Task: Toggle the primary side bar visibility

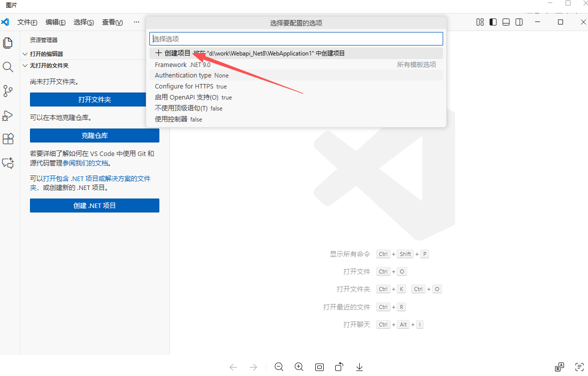Action: click(493, 22)
